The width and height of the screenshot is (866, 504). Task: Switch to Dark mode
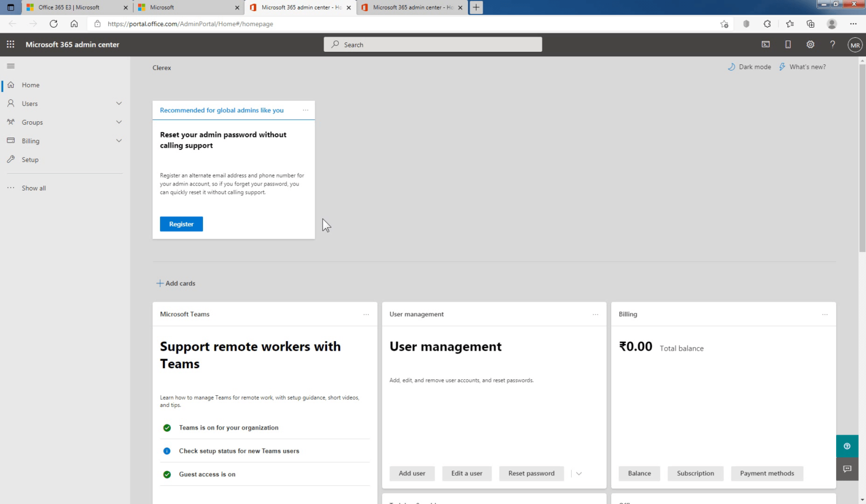pos(749,67)
